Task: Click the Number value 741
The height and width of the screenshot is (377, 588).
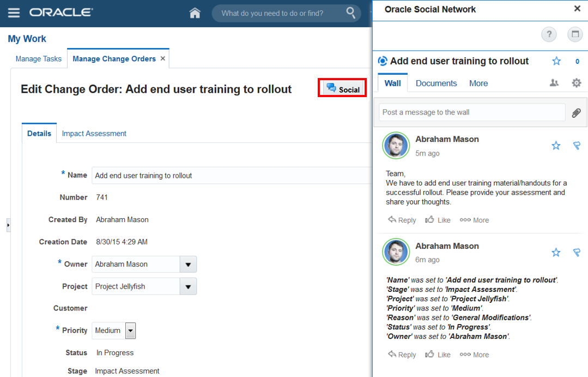Action: (x=101, y=198)
